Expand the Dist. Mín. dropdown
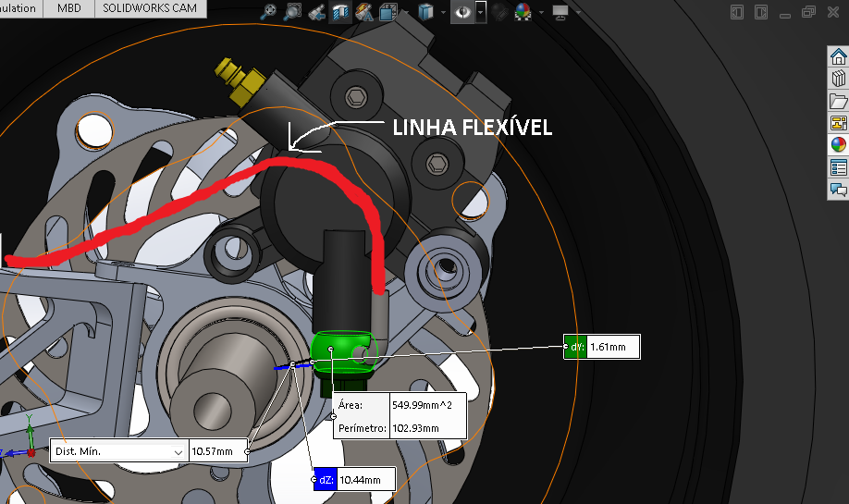Image resolution: width=849 pixels, height=504 pixels. 178,451
